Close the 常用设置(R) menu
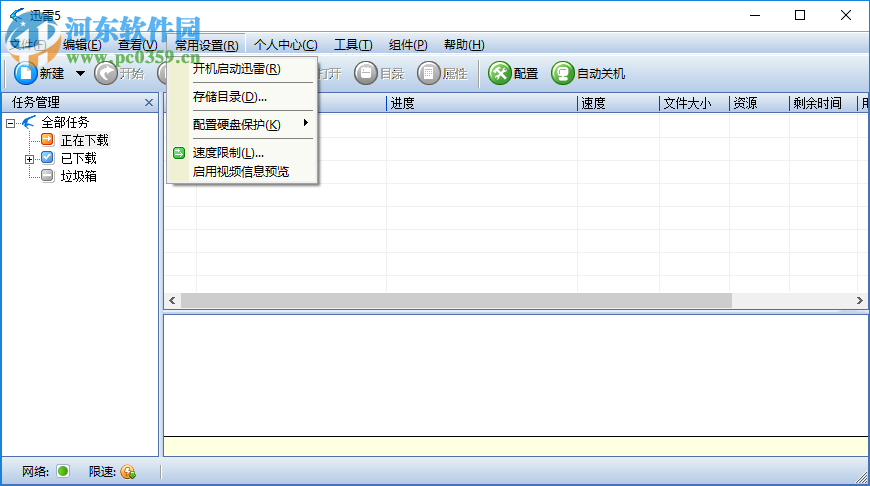The height and width of the screenshot is (486, 870). pyautogui.click(x=206, y=45)
